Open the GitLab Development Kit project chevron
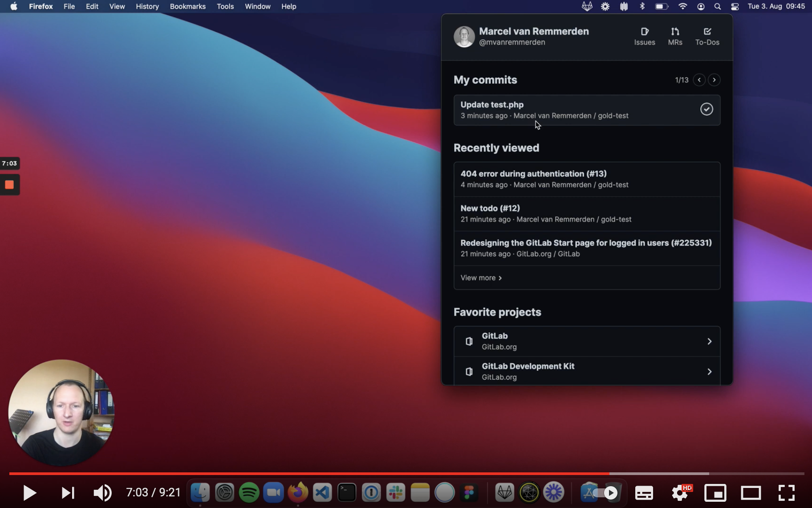 [x=709, y=372]
